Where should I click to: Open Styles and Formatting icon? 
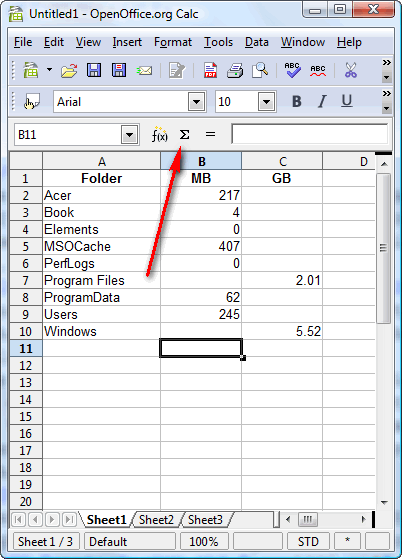point(32,102)
